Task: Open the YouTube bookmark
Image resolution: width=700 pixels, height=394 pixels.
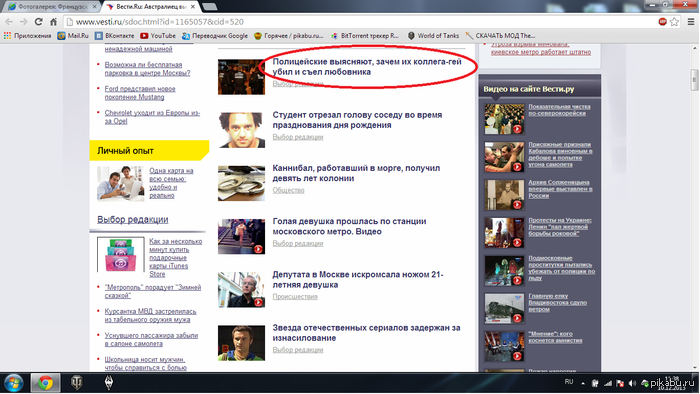Action: pos(158,36)
